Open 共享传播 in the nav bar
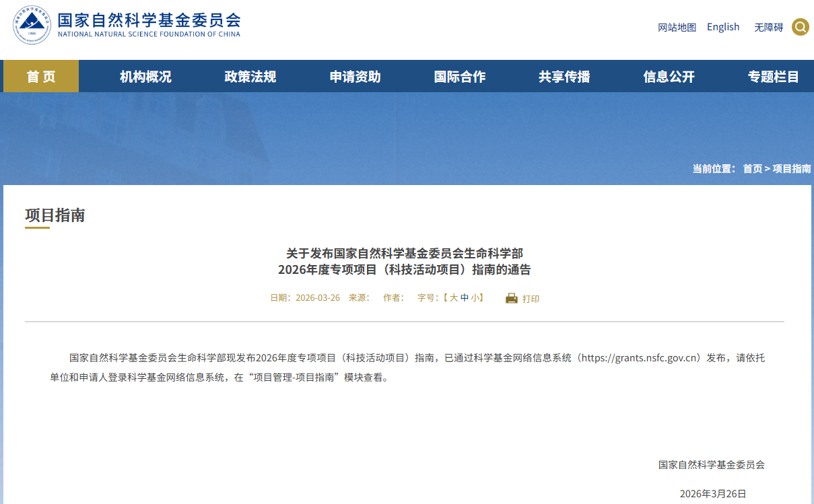814x504 pixels. pos(564,77)
